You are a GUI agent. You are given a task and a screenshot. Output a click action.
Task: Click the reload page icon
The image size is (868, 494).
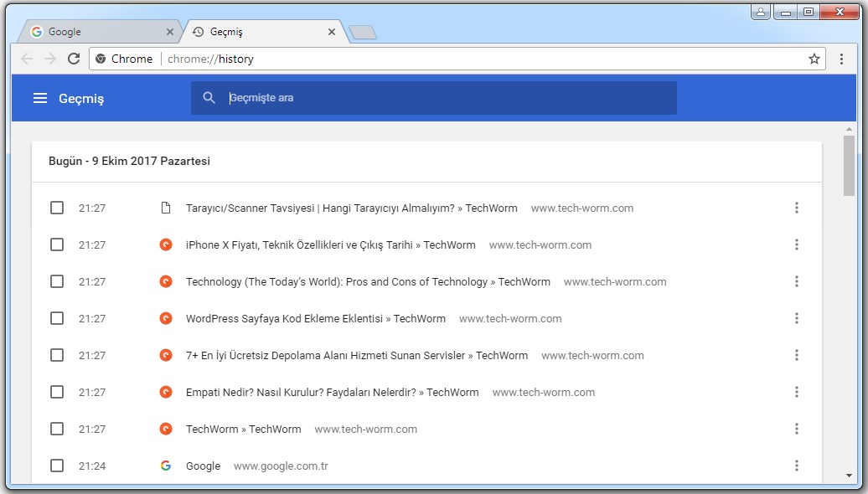coord(74,59)
